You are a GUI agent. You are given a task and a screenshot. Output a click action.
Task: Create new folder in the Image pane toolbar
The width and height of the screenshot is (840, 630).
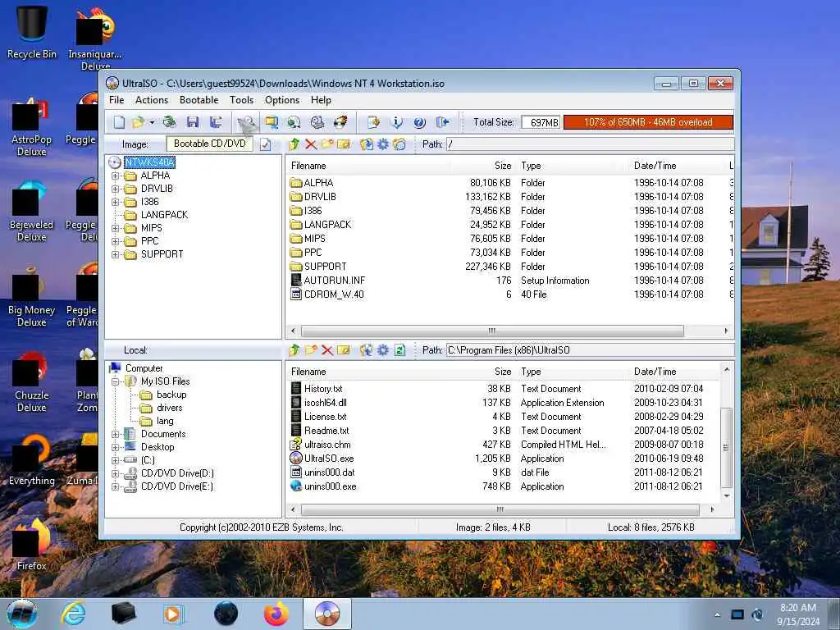pos(327,144)
